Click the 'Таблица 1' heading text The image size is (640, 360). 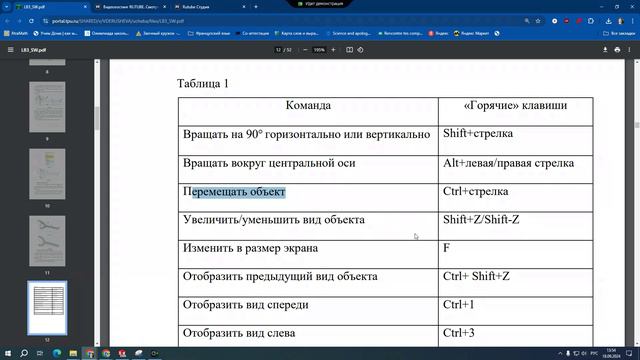coord(203,84)
